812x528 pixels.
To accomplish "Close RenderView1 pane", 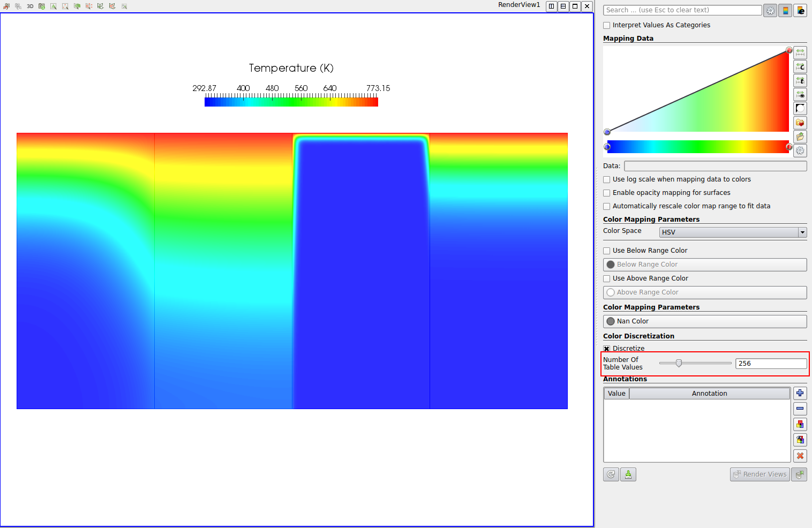I will point(587,6).
